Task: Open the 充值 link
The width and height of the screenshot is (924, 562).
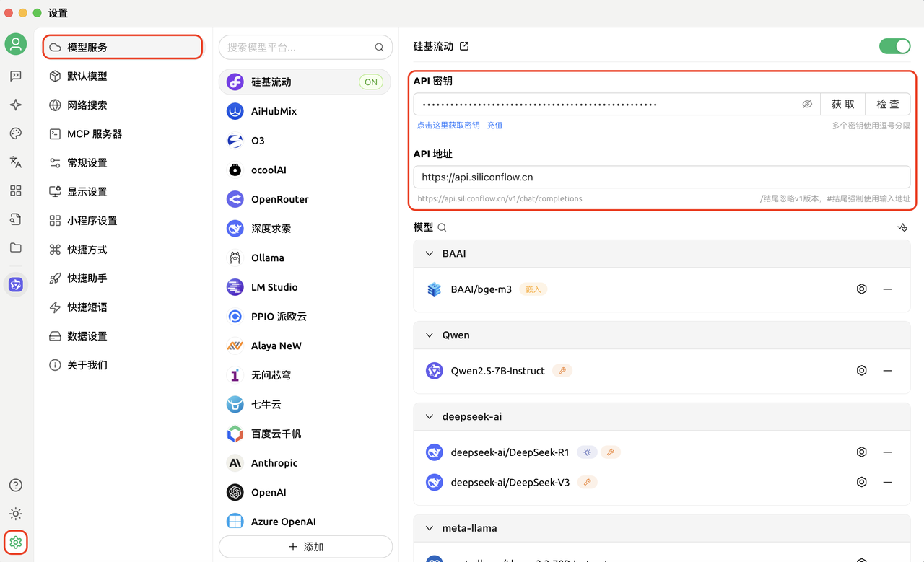Action: tap(494, 126)
